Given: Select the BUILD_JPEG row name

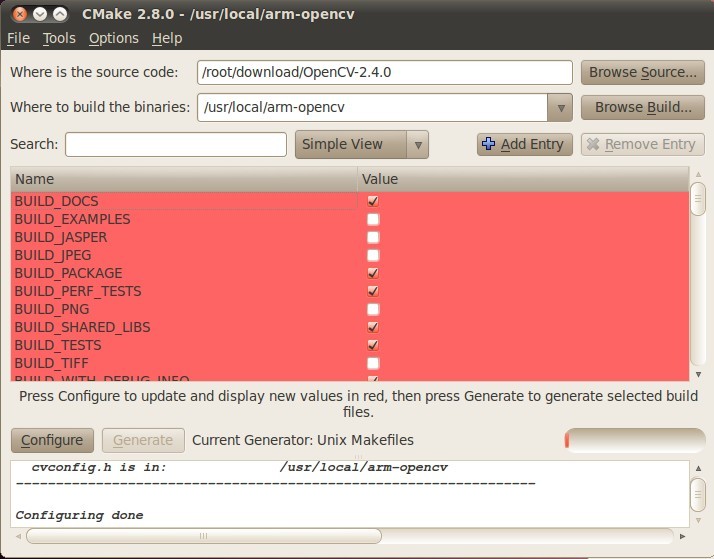Looking at the screenshot, I should (53, 255).
